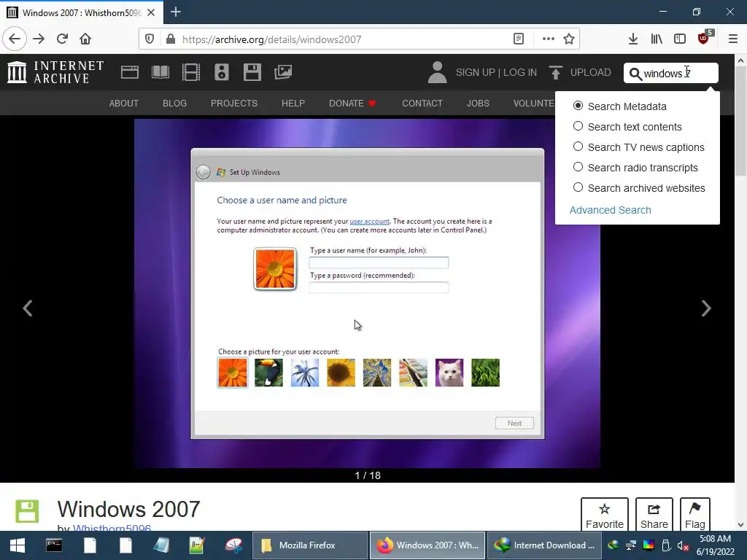The width and height of the screenshot is (747, 560).
Task: Click the scrollbar down arrow
Action: [741, 525]
